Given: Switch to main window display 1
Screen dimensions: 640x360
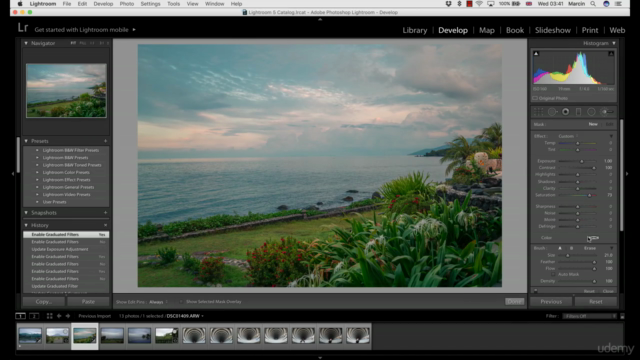Looking at the screenshot, I should [x=20, y=316].
